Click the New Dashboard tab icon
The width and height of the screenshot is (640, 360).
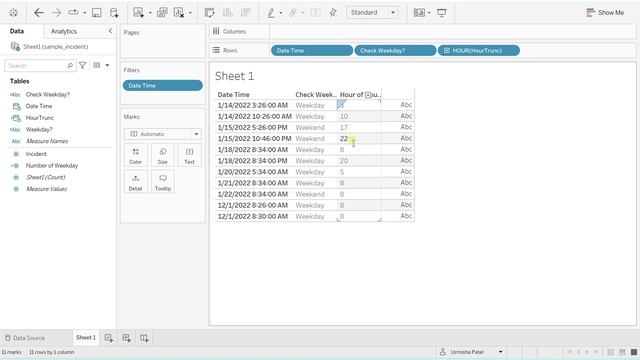click(x=127, y=338)
